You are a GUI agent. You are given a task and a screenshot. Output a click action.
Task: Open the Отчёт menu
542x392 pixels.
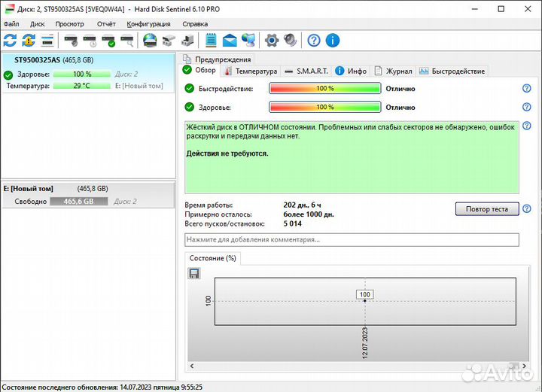coord(106,24)
